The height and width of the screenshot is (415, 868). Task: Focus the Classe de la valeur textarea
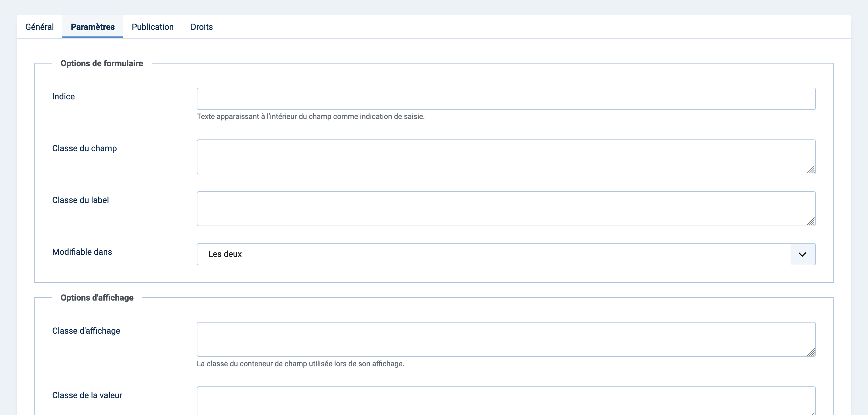pos(506,401)
